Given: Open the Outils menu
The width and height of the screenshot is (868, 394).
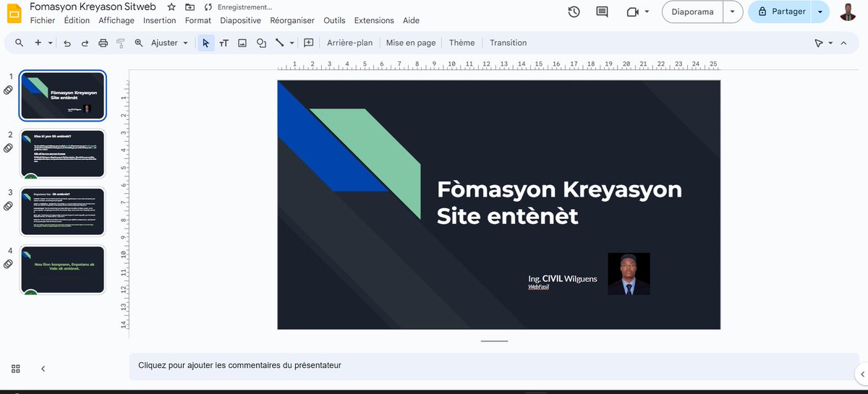Looking at the screenshot, I should pos(334,20).
